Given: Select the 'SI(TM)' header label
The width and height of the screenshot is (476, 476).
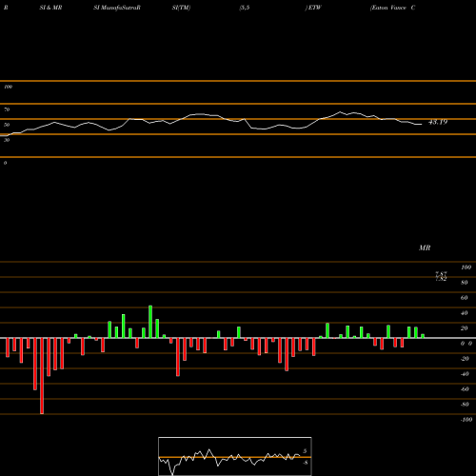Looking at the screenshot, I should [181, 8].
